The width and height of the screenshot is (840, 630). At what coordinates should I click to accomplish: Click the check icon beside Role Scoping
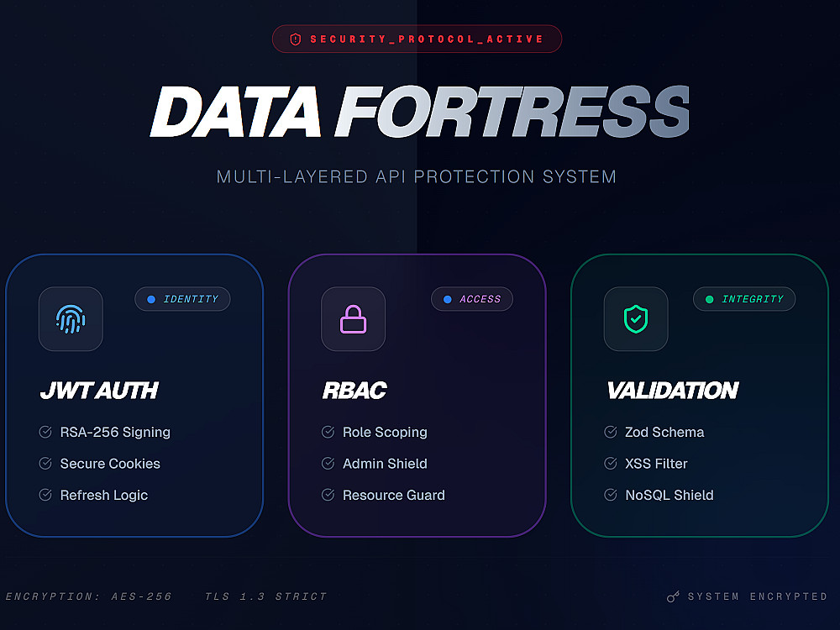328,432
